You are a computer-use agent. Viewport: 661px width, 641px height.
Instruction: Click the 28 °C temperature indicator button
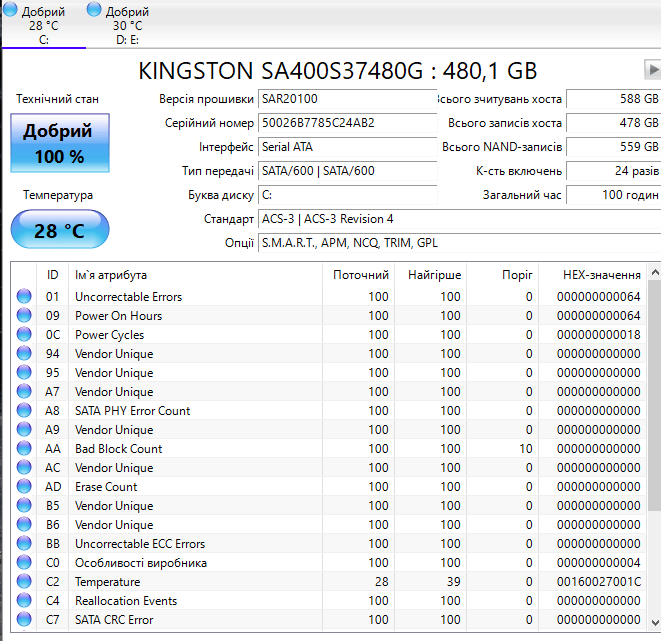coord(60,229)
